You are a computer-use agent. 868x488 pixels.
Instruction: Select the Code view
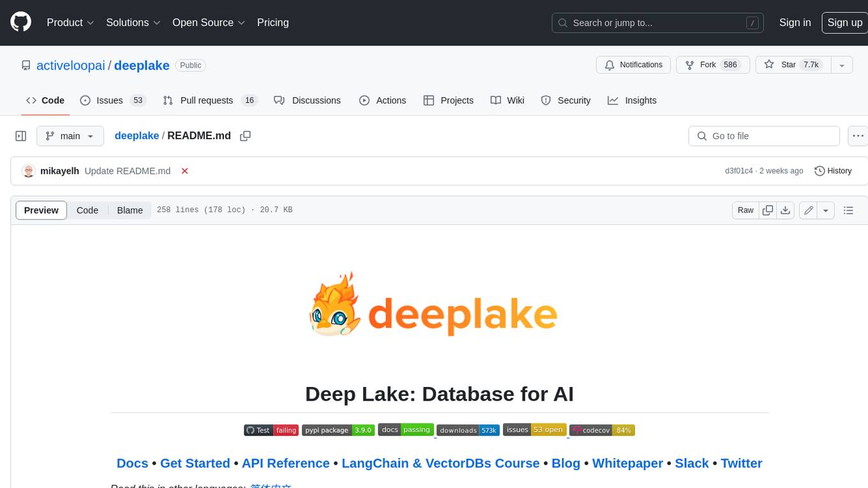[87, 210]
